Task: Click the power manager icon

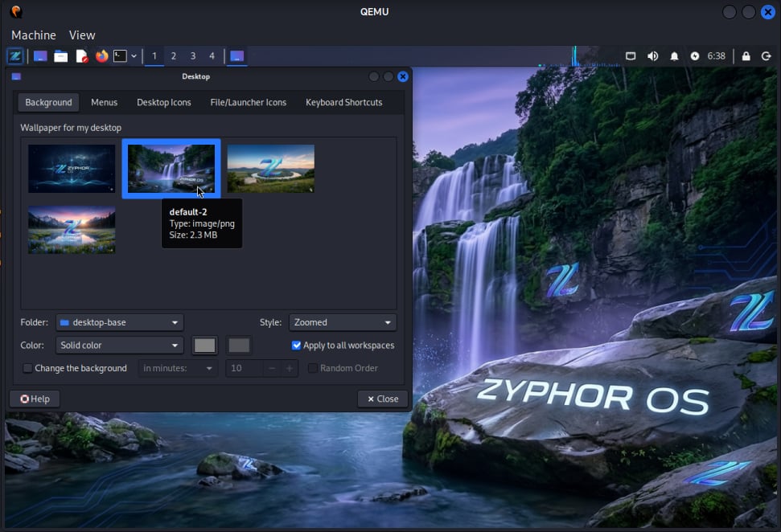Action: tap(695, 56)
